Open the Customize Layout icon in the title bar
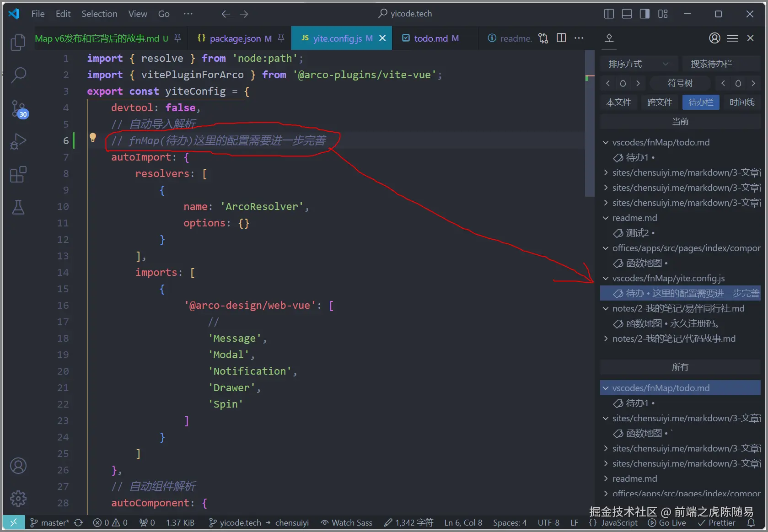Viewport: 768px width, 532px height. 663,14
